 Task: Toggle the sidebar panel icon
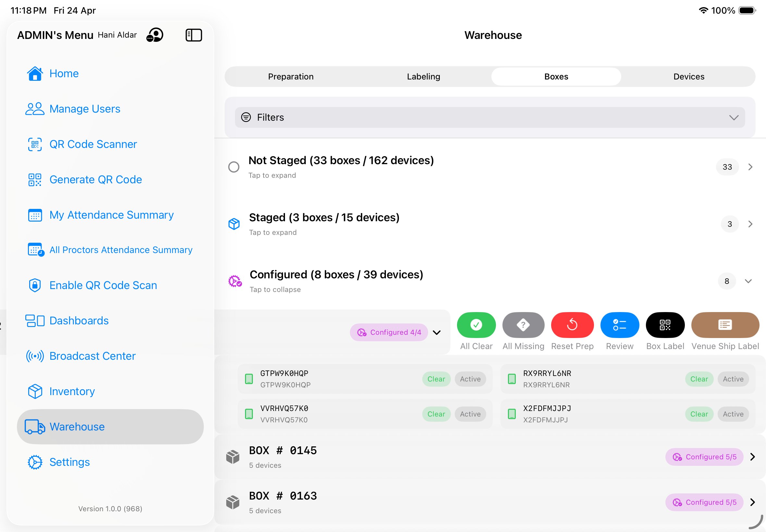click(193, 35)
